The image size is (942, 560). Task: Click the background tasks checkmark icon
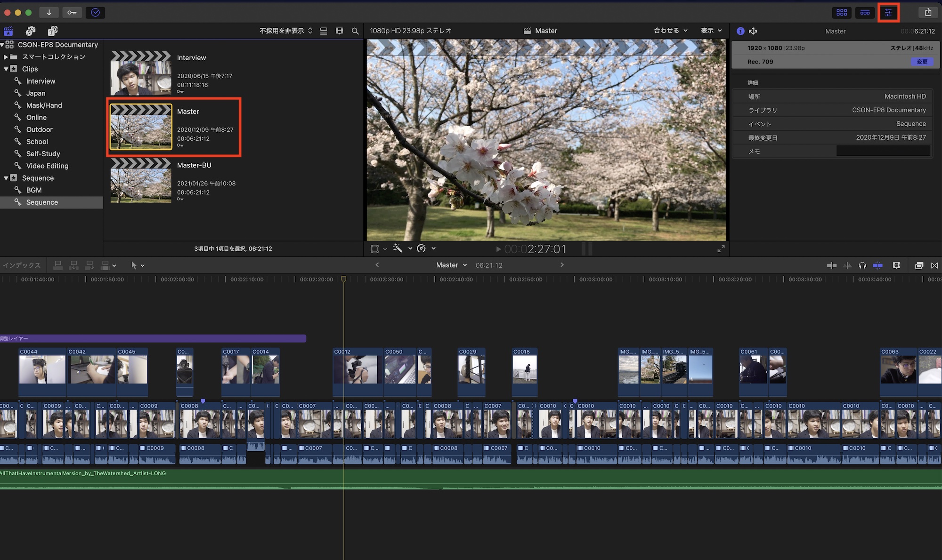click(95, 12)
